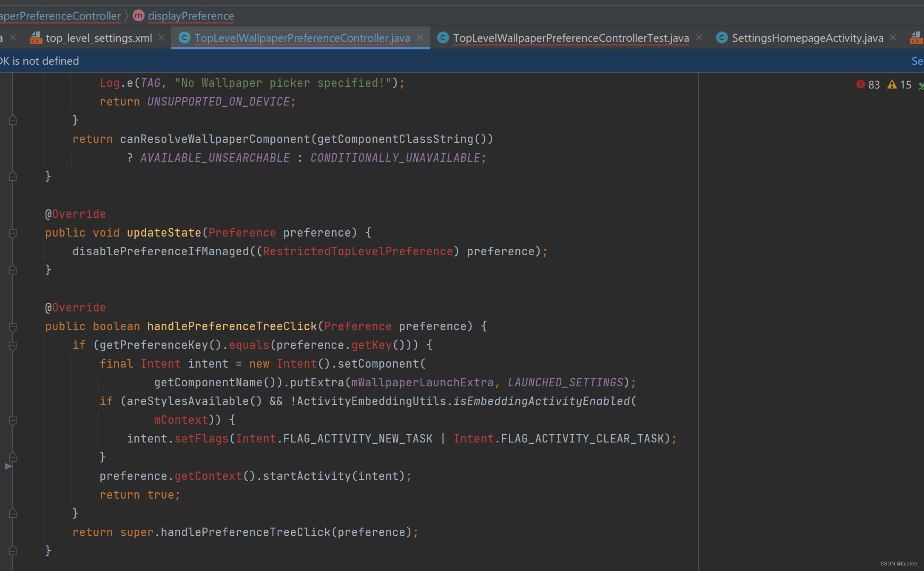Close the SettingsHomepageActivity.java tab

pos(893,38)
